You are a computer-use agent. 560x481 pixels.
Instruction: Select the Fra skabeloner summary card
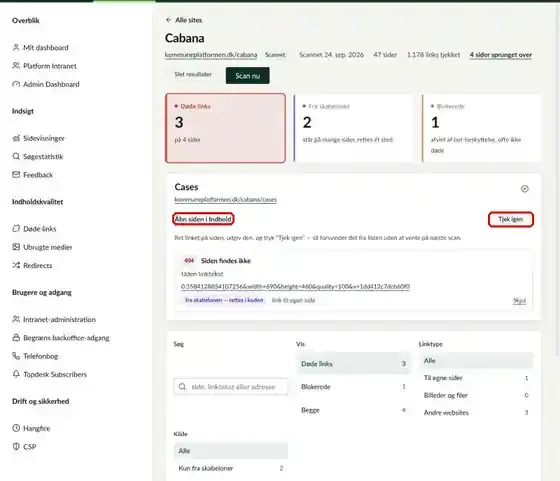[353, 128]
